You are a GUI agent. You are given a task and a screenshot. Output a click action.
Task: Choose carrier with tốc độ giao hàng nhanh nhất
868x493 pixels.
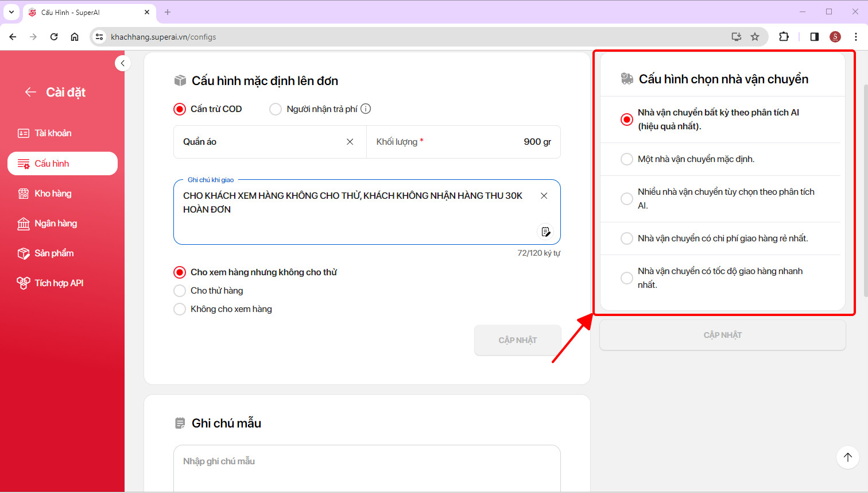(627, 278)
